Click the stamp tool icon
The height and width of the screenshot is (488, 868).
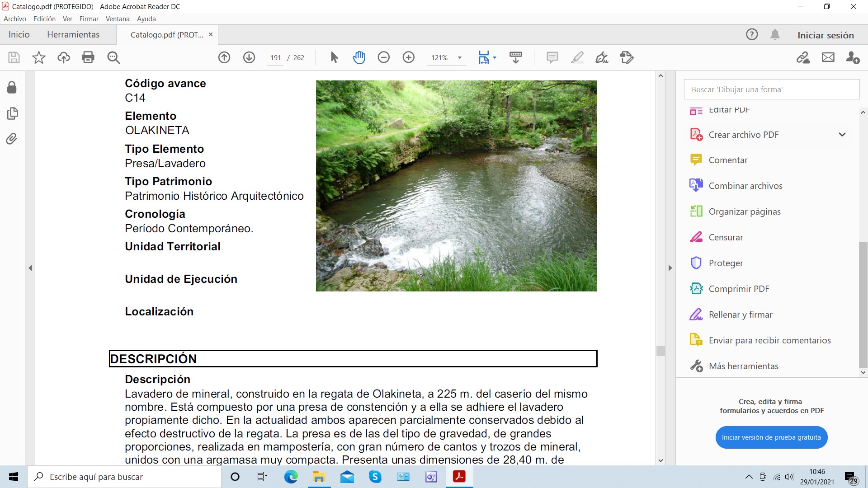pyautogui.click(x=627, y=57)
